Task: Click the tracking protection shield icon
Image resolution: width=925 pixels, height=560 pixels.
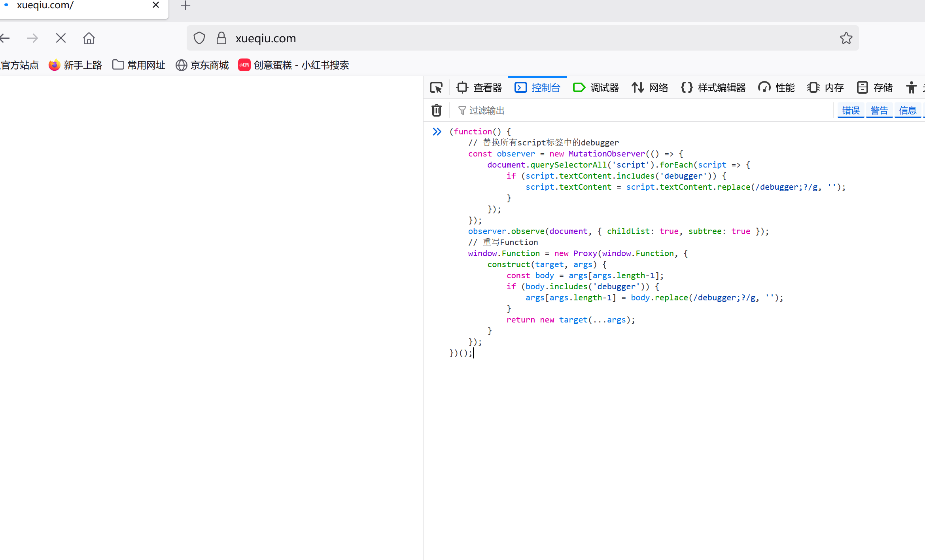Action: click(199, 38)
